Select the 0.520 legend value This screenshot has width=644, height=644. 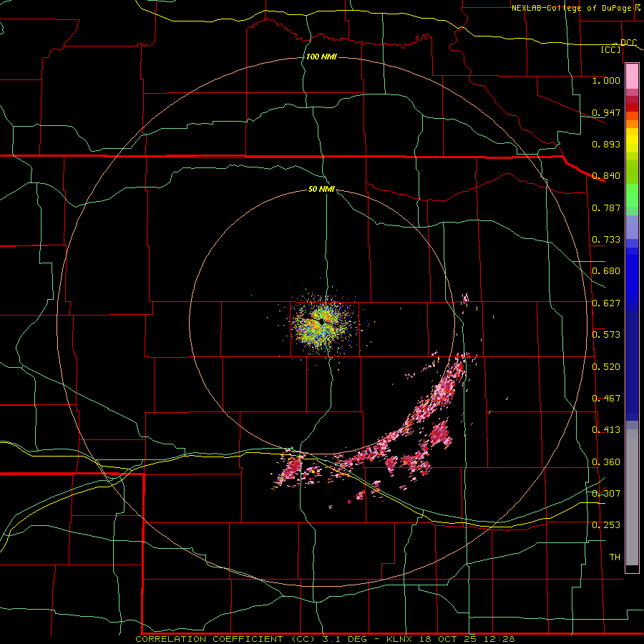coord(606,367)
